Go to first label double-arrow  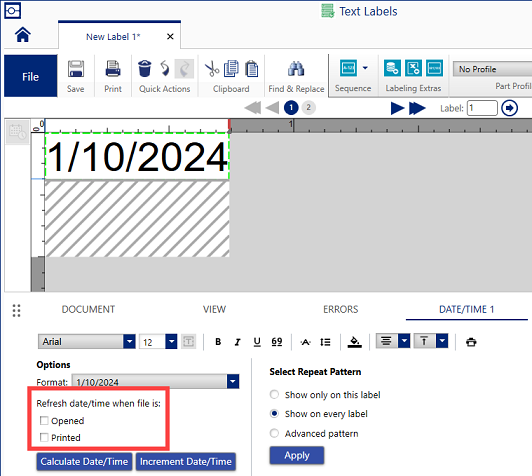(x=253, y=108)
